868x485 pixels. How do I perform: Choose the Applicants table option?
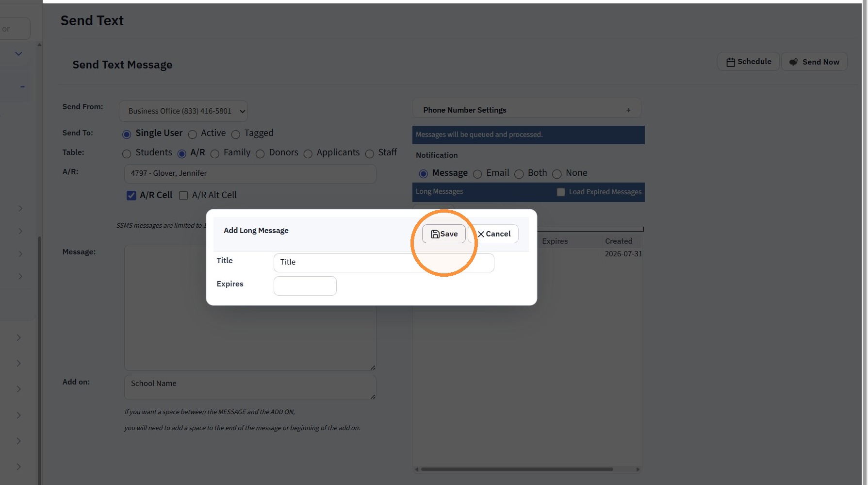click(x=308, y=154)
